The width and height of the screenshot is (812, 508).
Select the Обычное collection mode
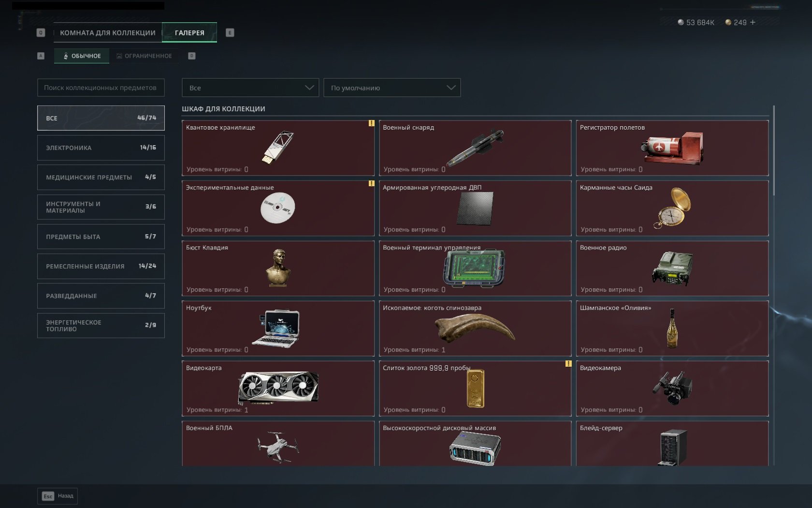82,56
